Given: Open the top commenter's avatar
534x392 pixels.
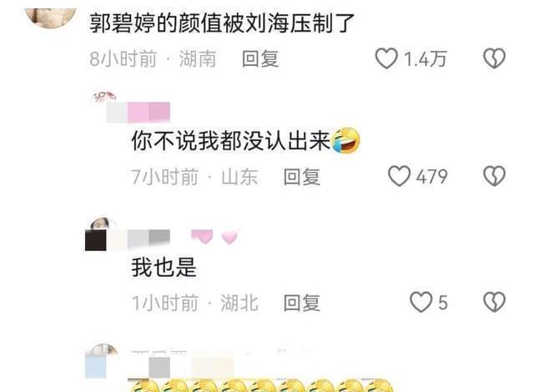Looking at the screenshot, I should [x=50, y=16].
